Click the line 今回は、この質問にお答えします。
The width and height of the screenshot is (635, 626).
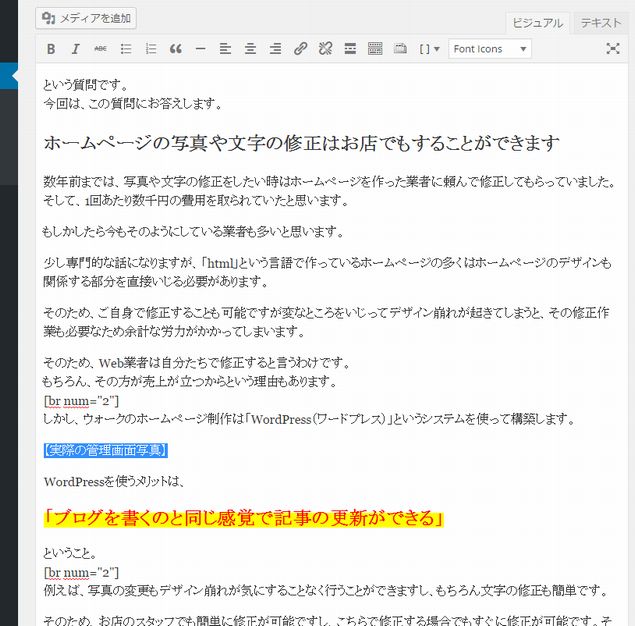(133, 104)
